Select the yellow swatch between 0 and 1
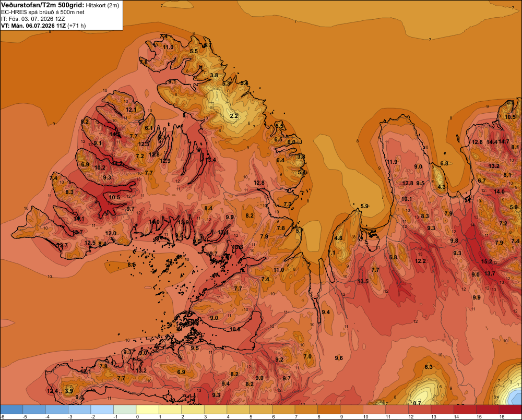The image size is (522, 420). (x=148, y=410)
